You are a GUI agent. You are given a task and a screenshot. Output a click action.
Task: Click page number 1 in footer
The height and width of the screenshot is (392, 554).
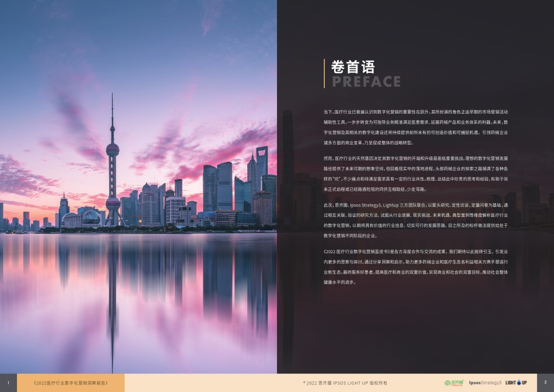point(9,383)
